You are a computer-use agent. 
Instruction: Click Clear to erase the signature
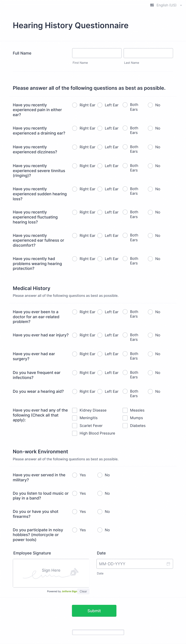point(84,591)
